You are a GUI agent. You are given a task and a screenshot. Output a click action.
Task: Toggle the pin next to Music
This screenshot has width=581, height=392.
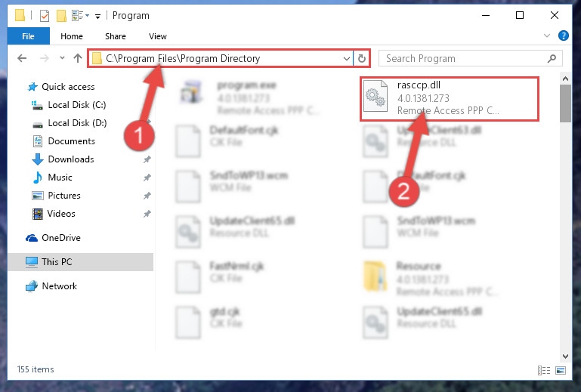click(147, 177)
